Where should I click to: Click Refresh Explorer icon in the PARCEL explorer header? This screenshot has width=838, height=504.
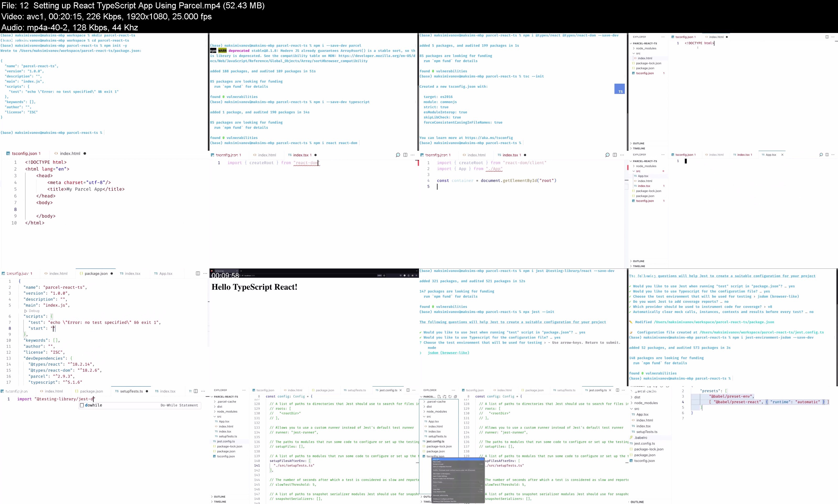tap(450, 396)
